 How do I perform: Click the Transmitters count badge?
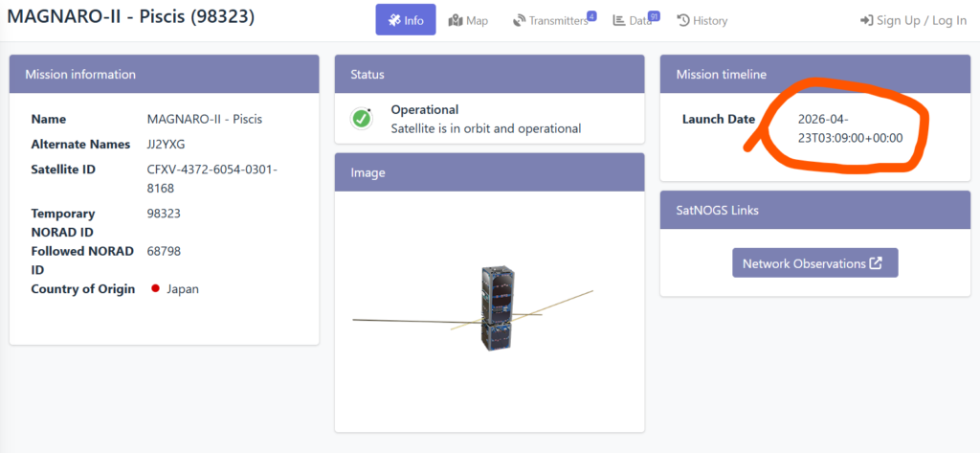(x=591, y=15)
